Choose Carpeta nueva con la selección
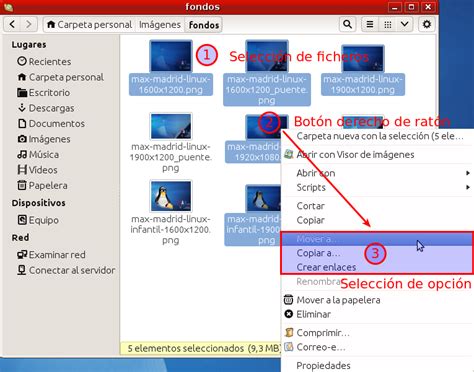 click(x=378, y=136)
